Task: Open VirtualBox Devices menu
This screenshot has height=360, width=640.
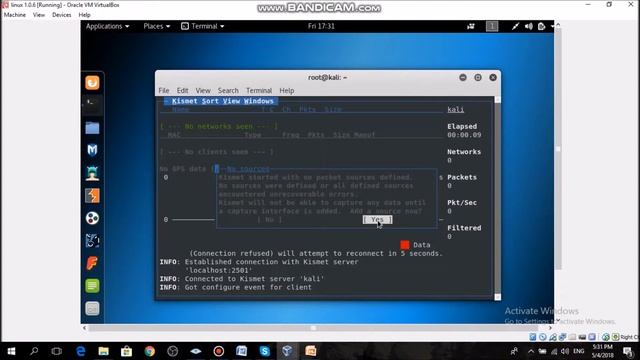Action: click(x=62, y=15)
